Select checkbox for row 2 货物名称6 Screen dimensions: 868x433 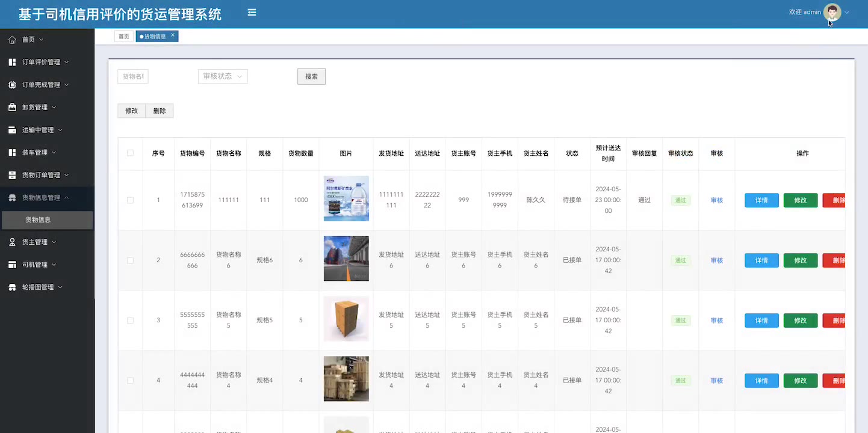click(x=130, y=260)
